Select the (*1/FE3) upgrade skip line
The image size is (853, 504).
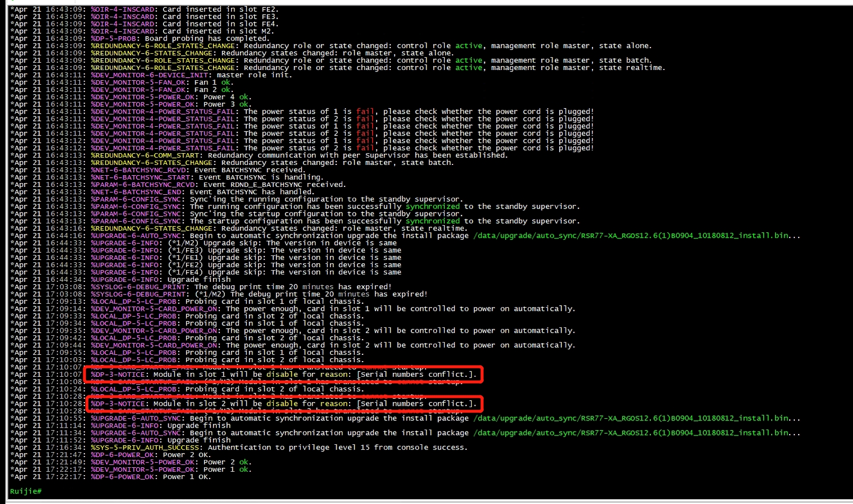[x=284, y=251]
